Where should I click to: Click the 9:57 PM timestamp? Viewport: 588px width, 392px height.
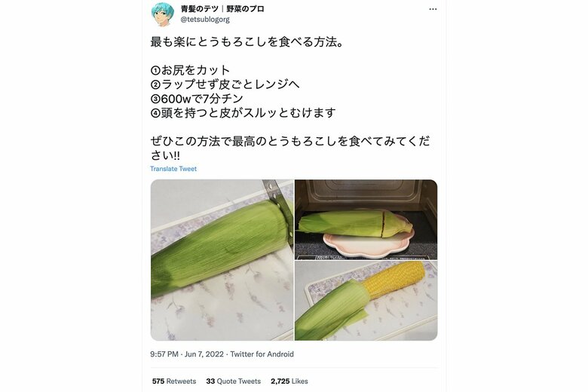[x=164, y=354]
